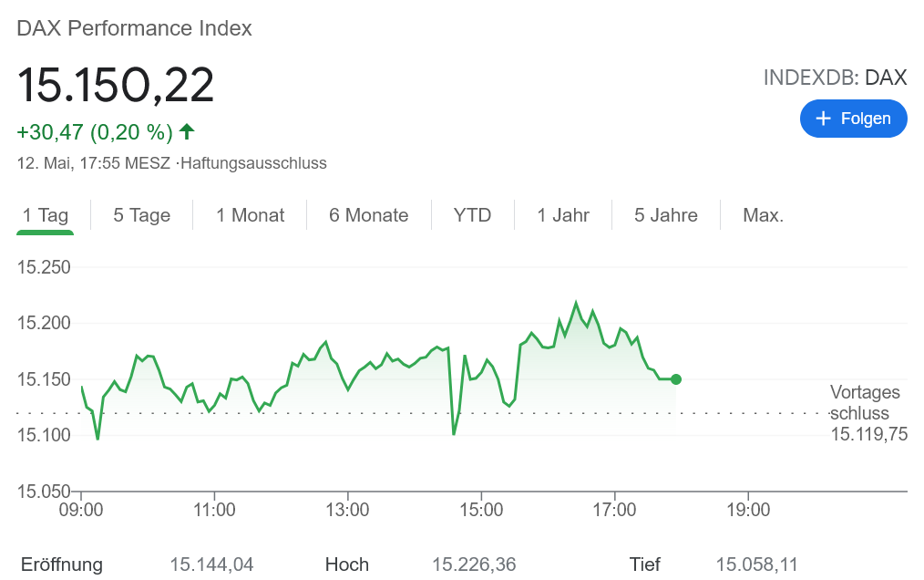Show the 1 Monat chart range
The image size is (924, 580).
pos(251,215)
